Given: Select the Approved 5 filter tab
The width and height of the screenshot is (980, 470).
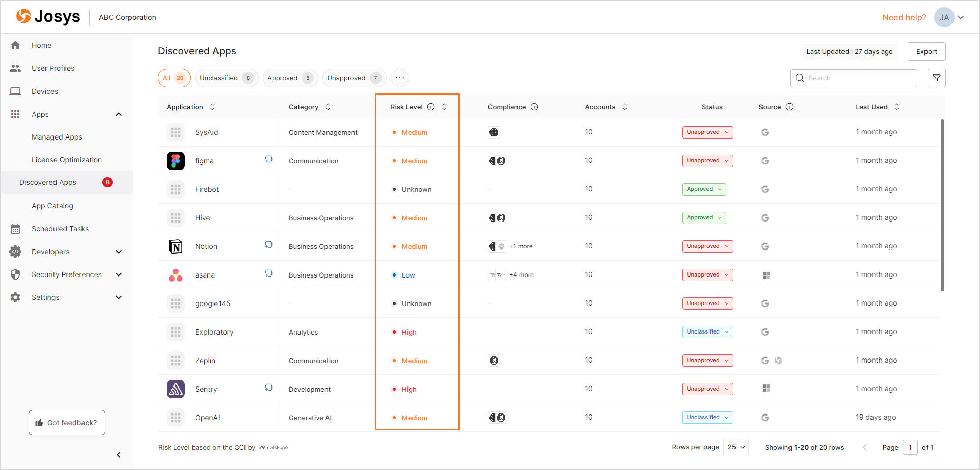Looking at the screenshot, I should click(x=290, y=78).
